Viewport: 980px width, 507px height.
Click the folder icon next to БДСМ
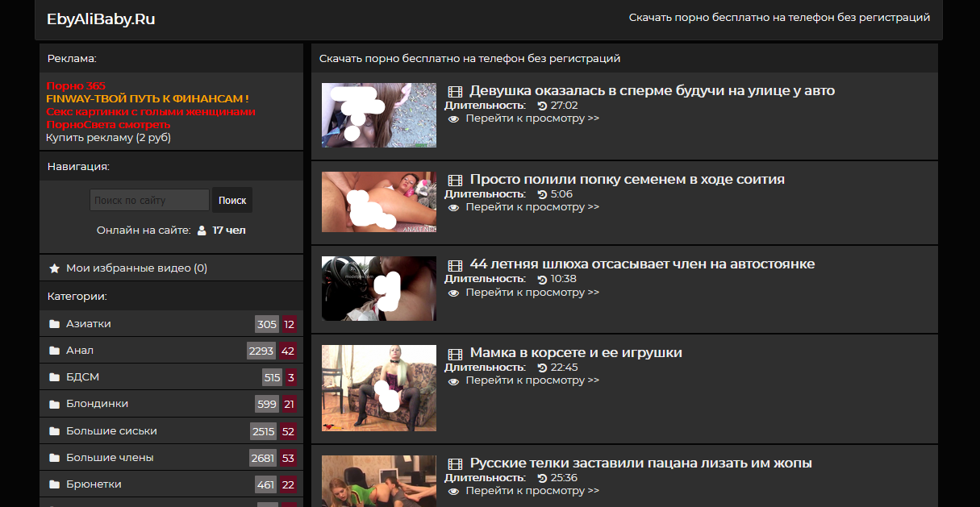tap(55, 377)
